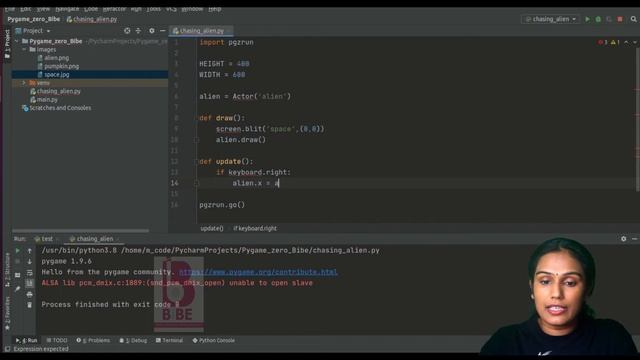Open the Debug tool window tab
The height and width of the screenshot is (360, 640).
click(133, 340)
